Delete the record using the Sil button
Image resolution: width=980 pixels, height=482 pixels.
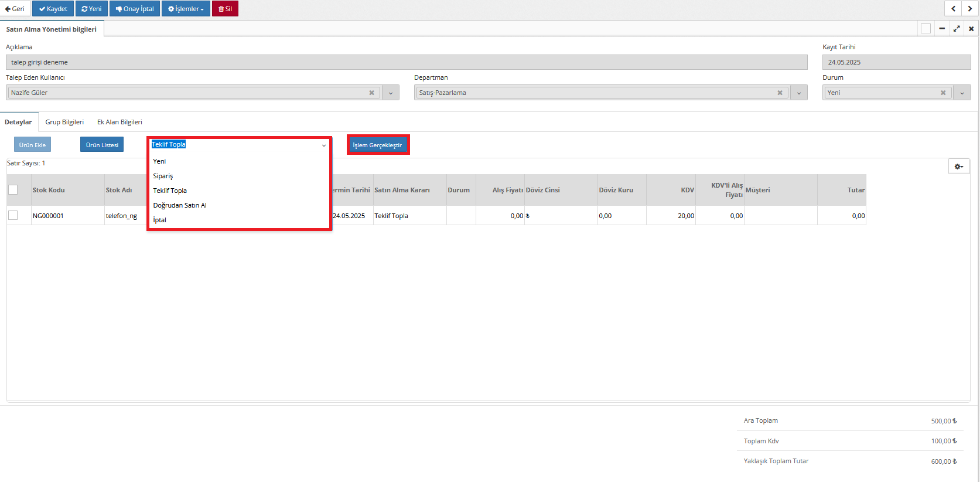pos(225,9)
